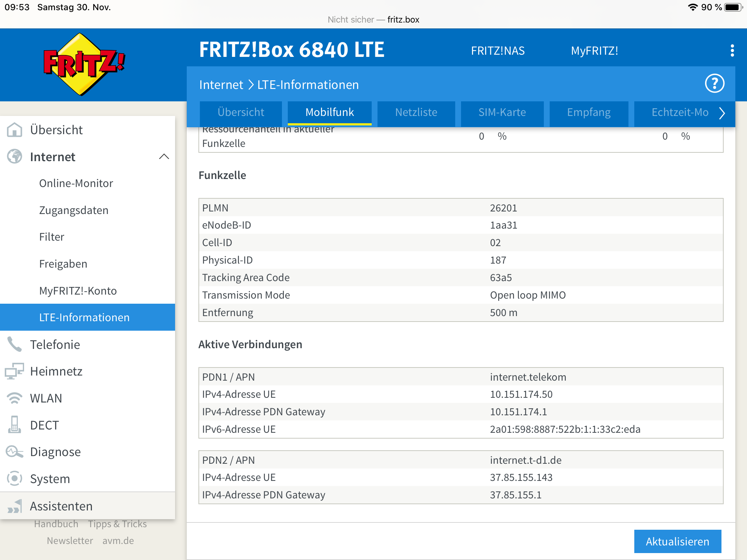The width and height of the screenshot is (747, 560).
Task: Click the Heimnetz network icon
Action: (15, 371)
